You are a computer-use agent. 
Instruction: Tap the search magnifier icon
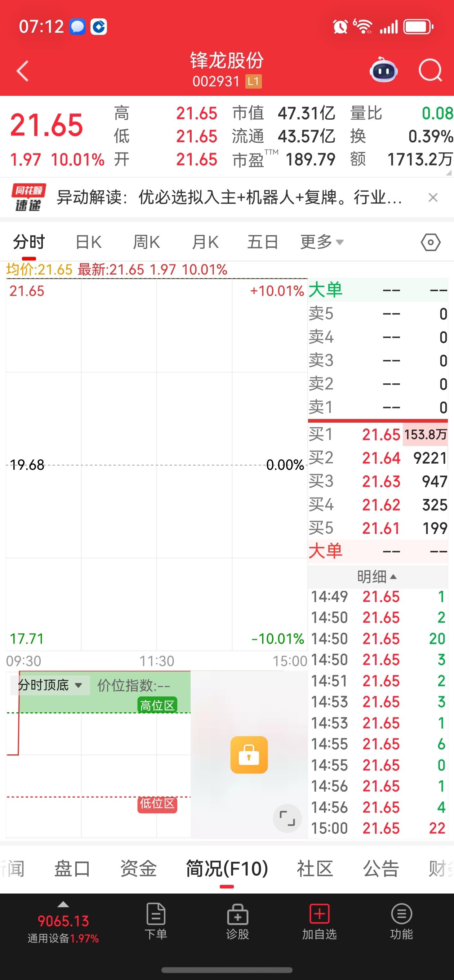[431, 70]
